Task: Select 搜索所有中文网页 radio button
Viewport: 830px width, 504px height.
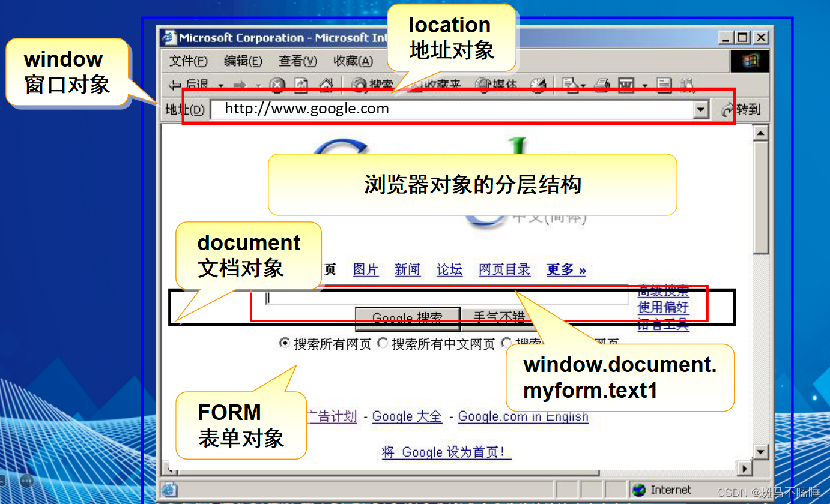Action: click(x=383, y=343)
